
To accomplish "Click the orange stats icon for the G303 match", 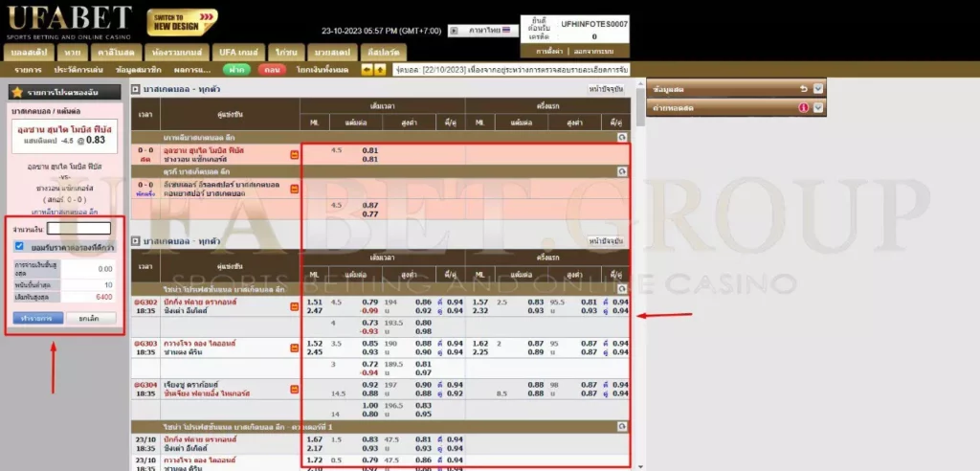I will point(294,347).
